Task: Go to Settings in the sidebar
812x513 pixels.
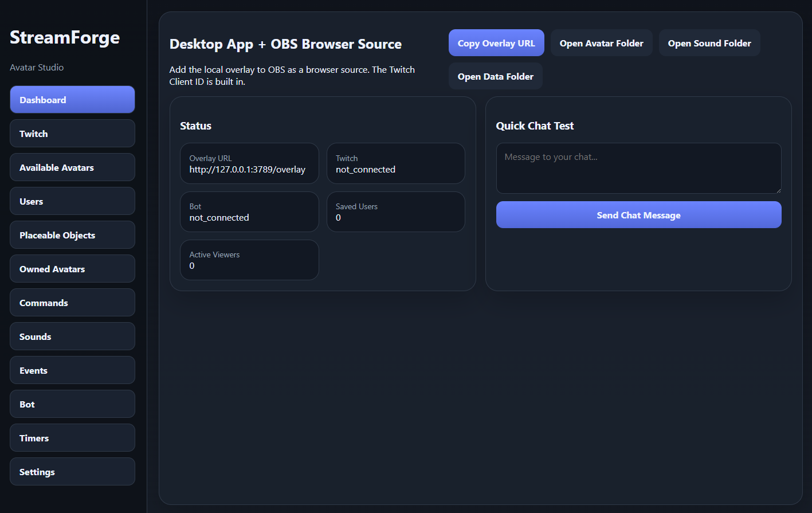Action: 72,472
